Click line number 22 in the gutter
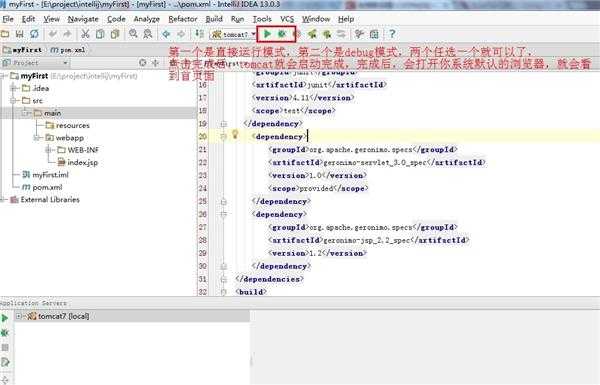The image size is (600, 385). pyautogui.click(x=203, y=163)
